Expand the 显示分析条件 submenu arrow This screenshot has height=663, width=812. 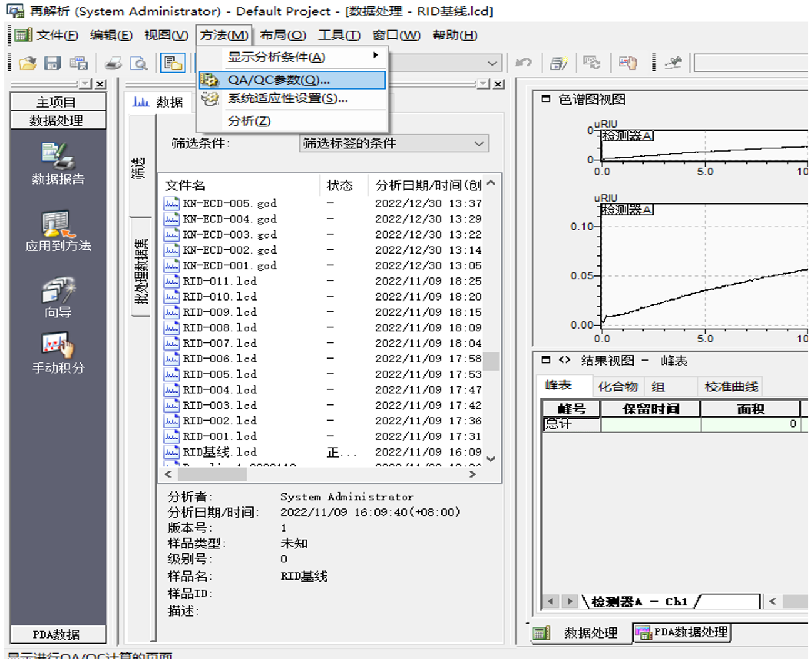[x=375, y=56]
